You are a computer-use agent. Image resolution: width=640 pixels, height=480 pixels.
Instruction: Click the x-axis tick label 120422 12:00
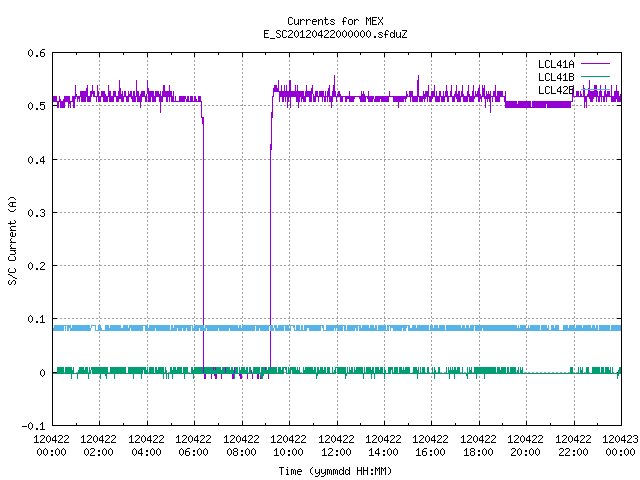click(336, 445)
